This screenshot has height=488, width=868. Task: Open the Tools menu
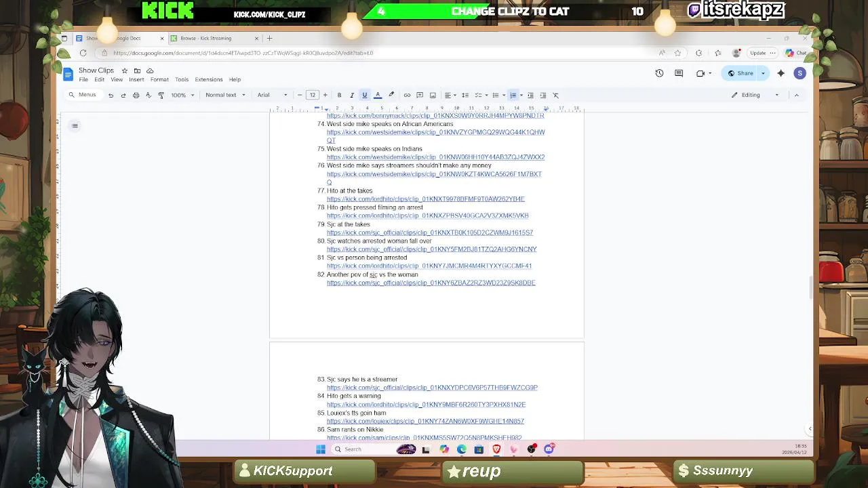pos(182,79)
